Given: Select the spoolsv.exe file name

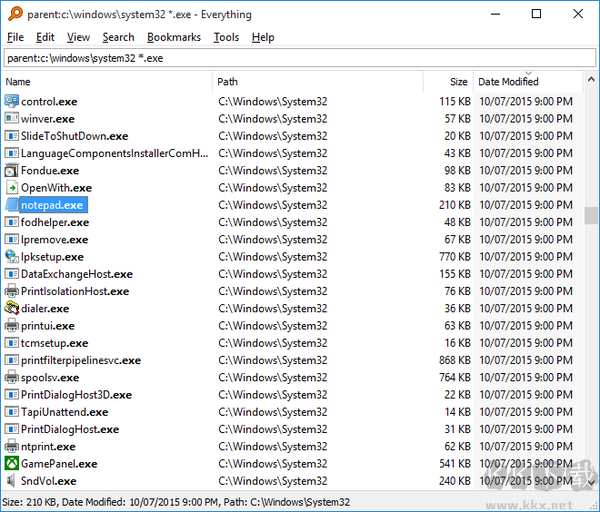Looking at the screenshot, I should coord(50,378).
